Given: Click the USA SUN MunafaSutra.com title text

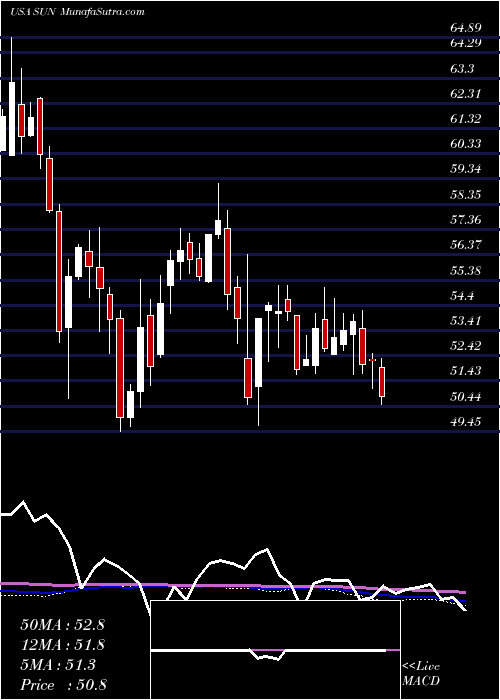Looking at the screenshot, I should 77,12.
